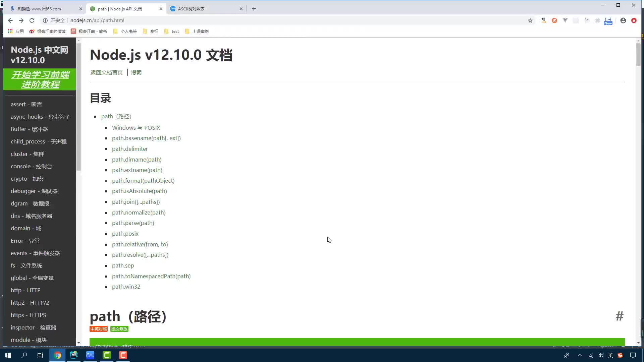Open the 极客江南 - 简书 bookmark
Screen dimensions: 644x362
[89, 31]
